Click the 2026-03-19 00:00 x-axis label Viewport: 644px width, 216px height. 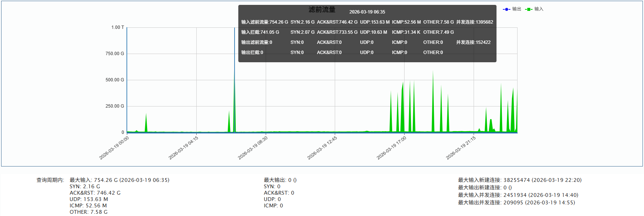click(x=114, y=148)
